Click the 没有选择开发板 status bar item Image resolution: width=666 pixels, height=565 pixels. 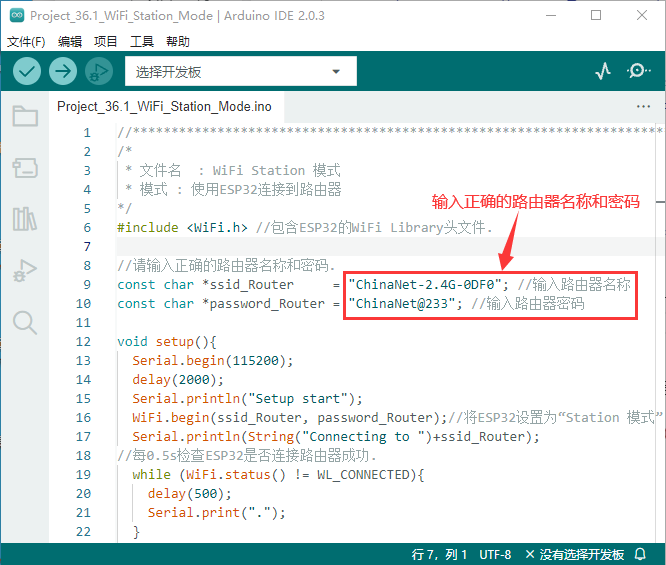[x=576, y=554]
